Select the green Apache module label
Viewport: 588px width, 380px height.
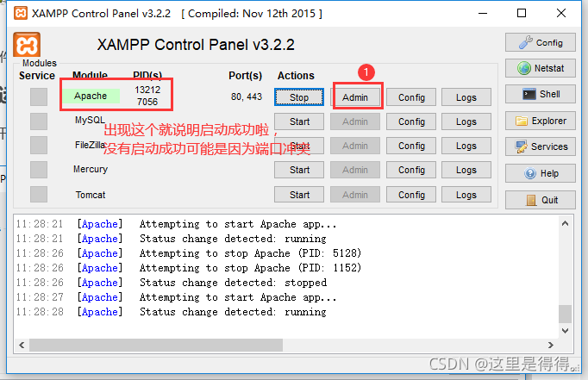[x=91, y=96]
